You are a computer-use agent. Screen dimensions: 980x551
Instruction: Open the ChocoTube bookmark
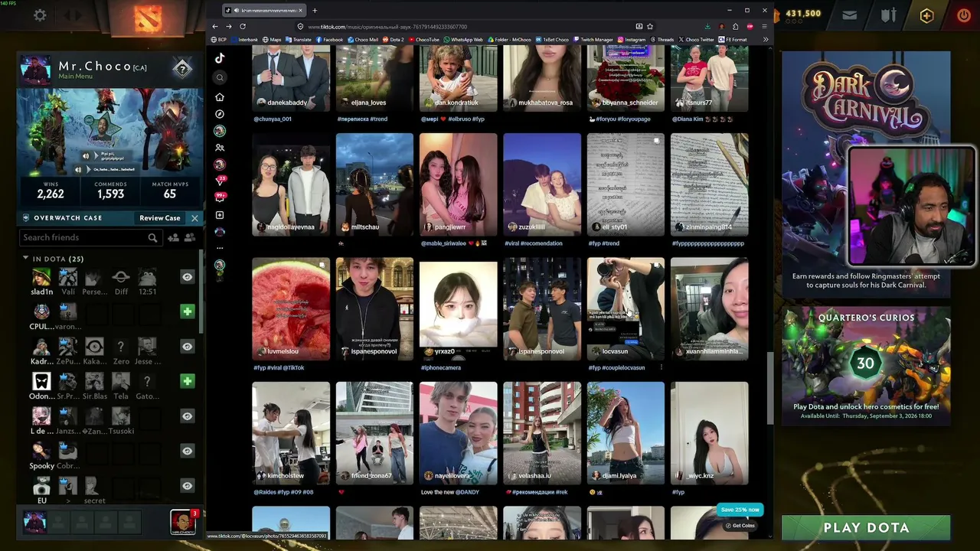click(x=423, y=40)
